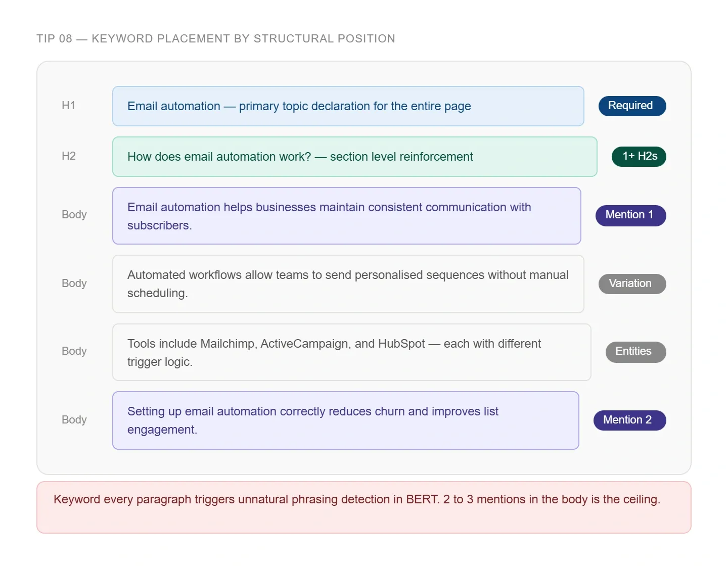Click the Body label beside 'Variation' row
The image size is (728, 566).
click(74, 284)
